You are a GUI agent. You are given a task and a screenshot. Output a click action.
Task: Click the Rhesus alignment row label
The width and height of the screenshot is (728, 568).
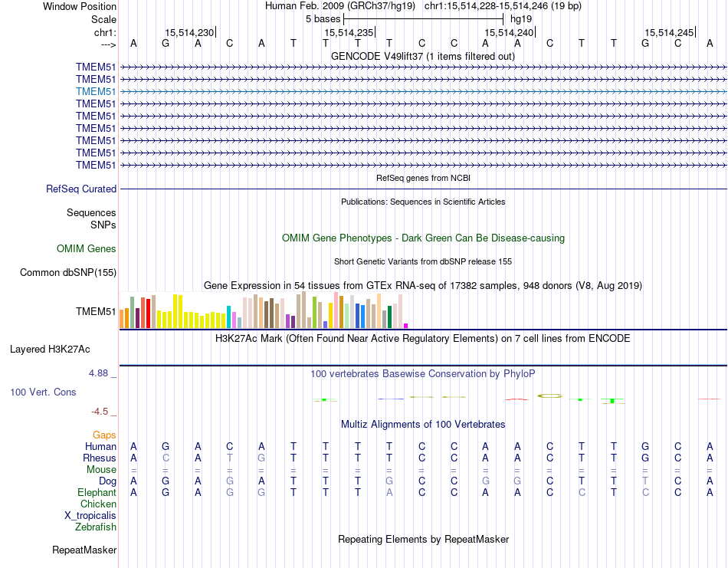point(100,458)
